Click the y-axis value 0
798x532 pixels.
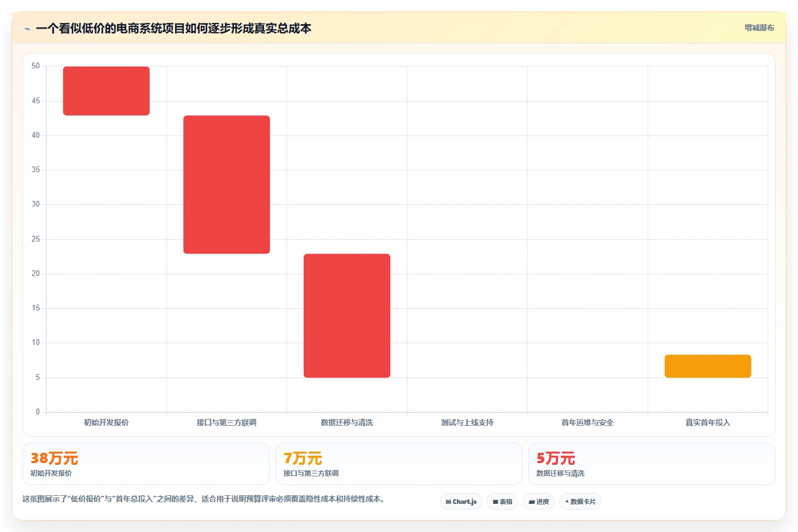38,411
